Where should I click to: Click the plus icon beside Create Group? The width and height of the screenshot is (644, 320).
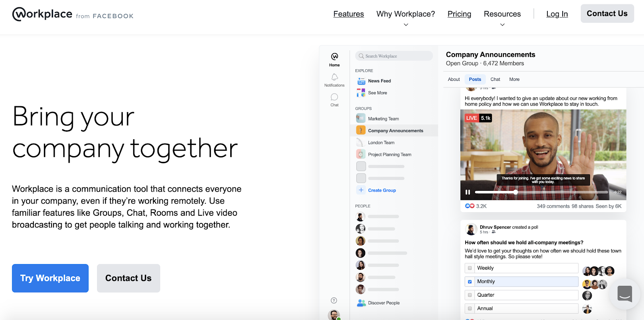pyautogui.click(x=361, y=190)
